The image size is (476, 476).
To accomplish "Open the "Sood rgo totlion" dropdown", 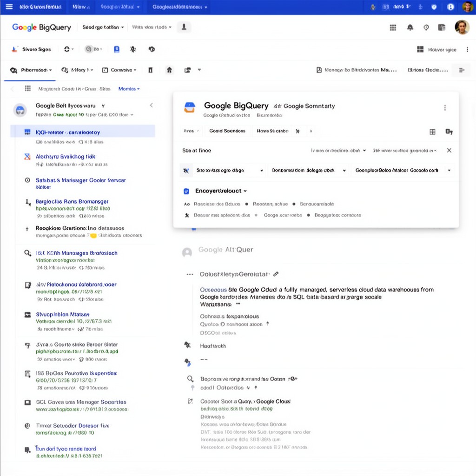I will click(x=103, y=27).
